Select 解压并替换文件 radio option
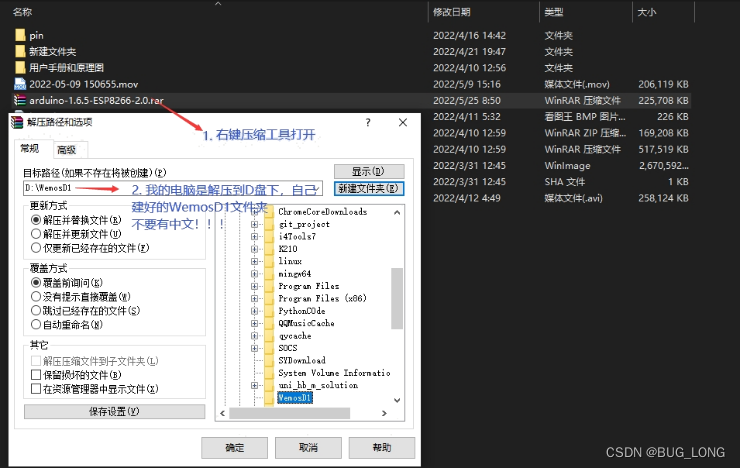 pyautogui.click(x=35, y=220)
